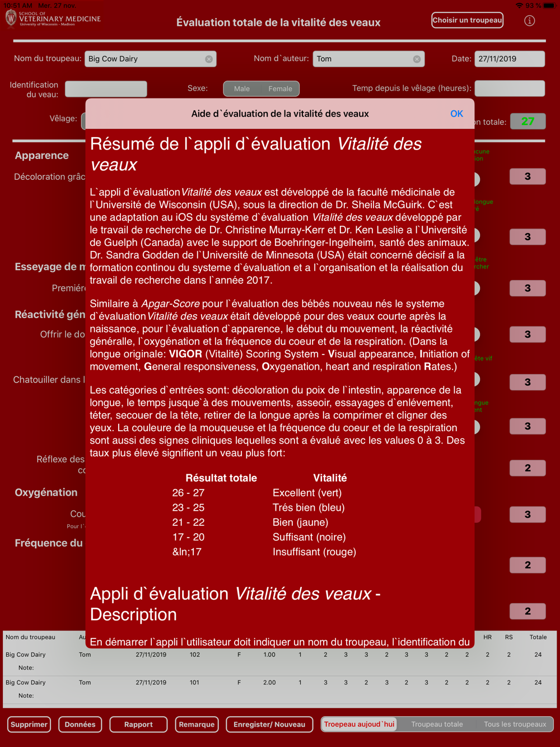Click the Oxygénation section label

(x=46, y=492)
